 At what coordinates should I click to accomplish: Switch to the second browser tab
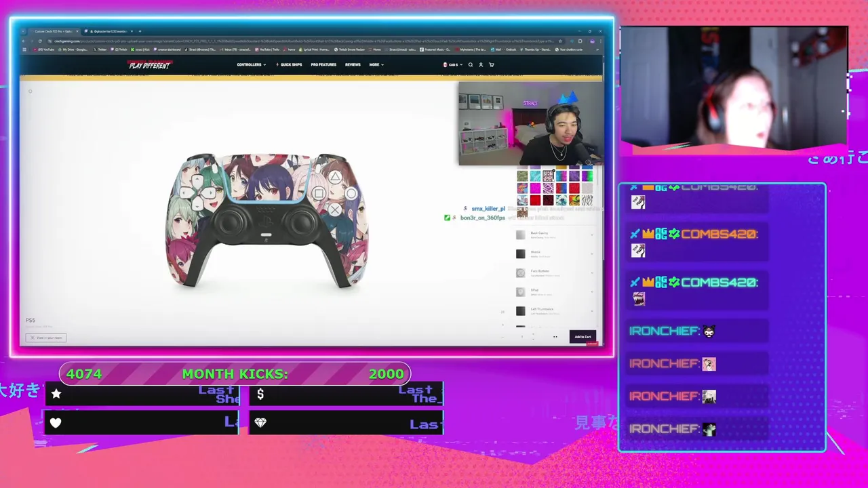point(109,31)
